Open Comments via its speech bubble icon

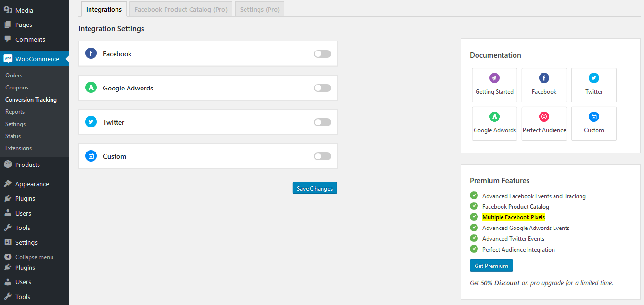[8, 39]
